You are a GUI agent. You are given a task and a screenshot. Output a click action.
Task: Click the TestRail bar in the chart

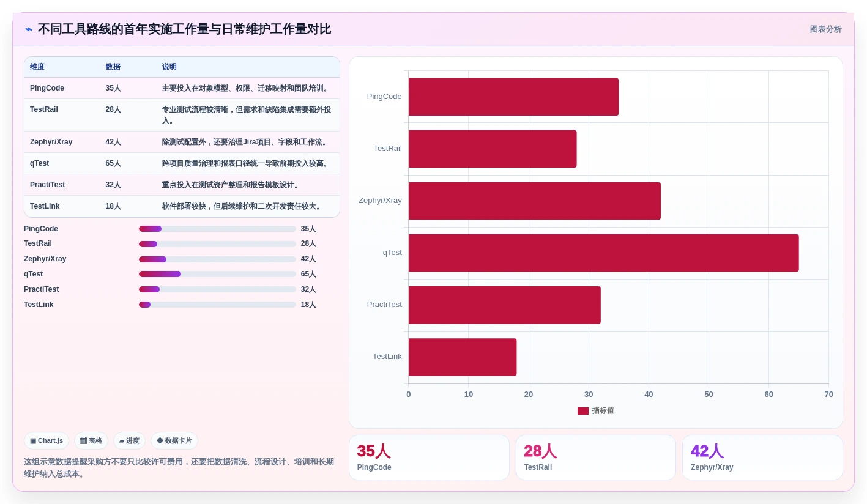click(x=493, y=149)
